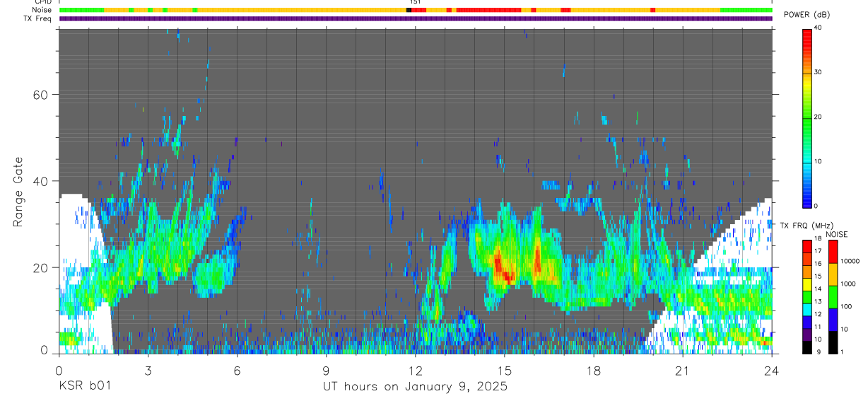868x401 pixels.
Task: Click the "12" hour tick on time axis
Action: click(415, 371)
